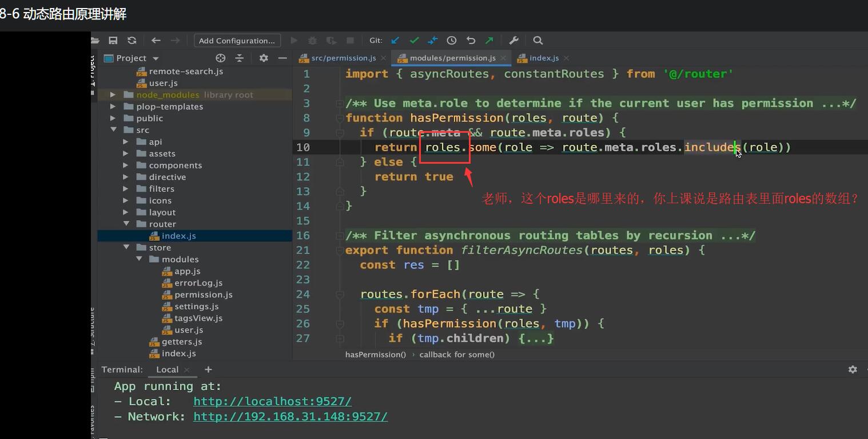Click the Git update project arrow

pos(395,41)
